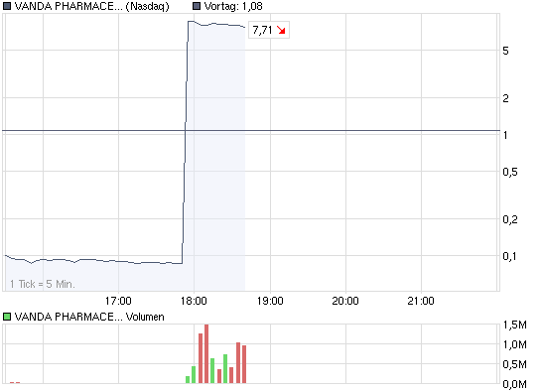This screenshot has width=541, height=392.
Task: Click the price axis value 0,5
Action: pyautogui.click(x=510, y=172)
